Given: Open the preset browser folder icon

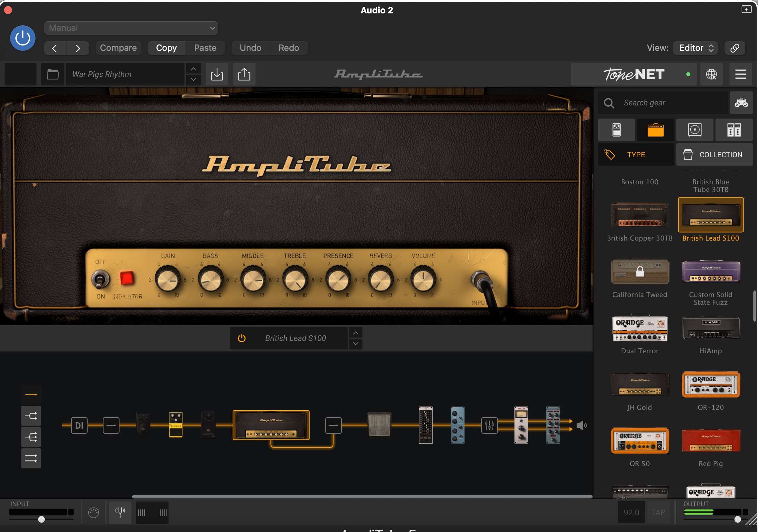Looking at the screenshot, I should 53,74.
